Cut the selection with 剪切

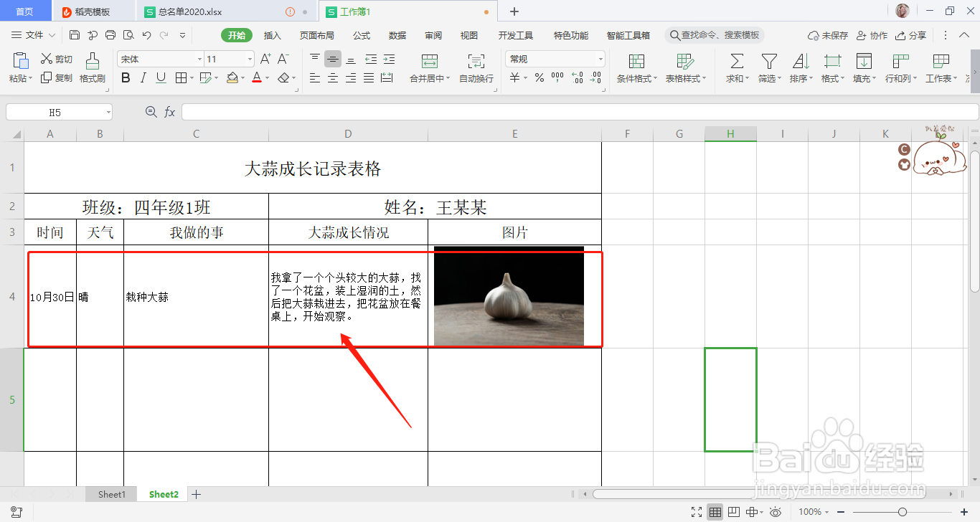57,59
